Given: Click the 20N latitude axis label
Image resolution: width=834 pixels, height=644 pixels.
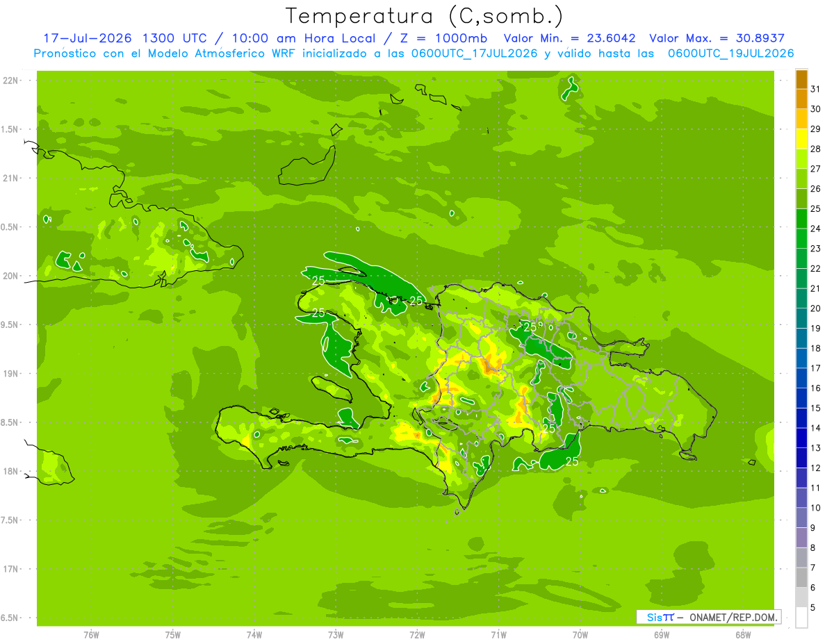Looking at the screenshot, I should 11,276.
